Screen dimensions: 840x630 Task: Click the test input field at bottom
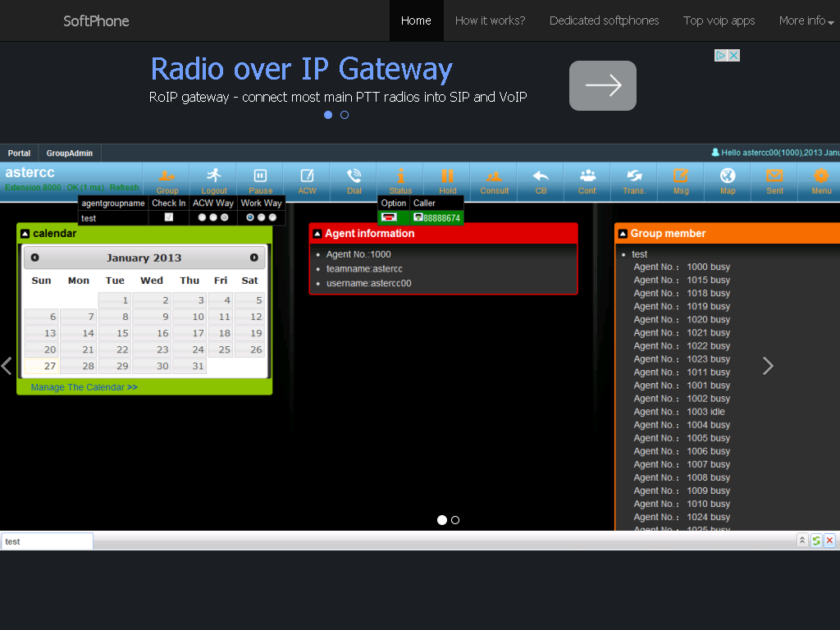tap(47, 541)
